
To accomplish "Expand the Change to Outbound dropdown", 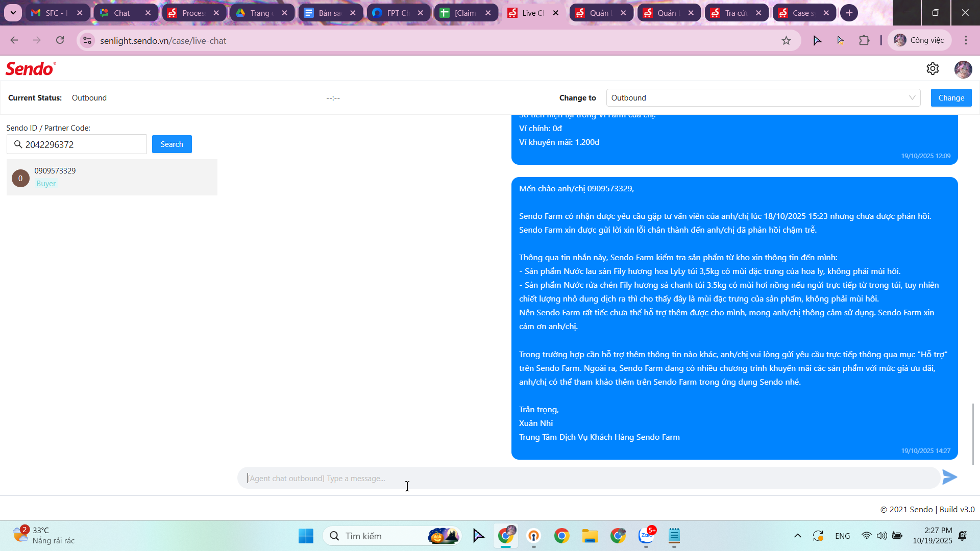I will 763,98.
